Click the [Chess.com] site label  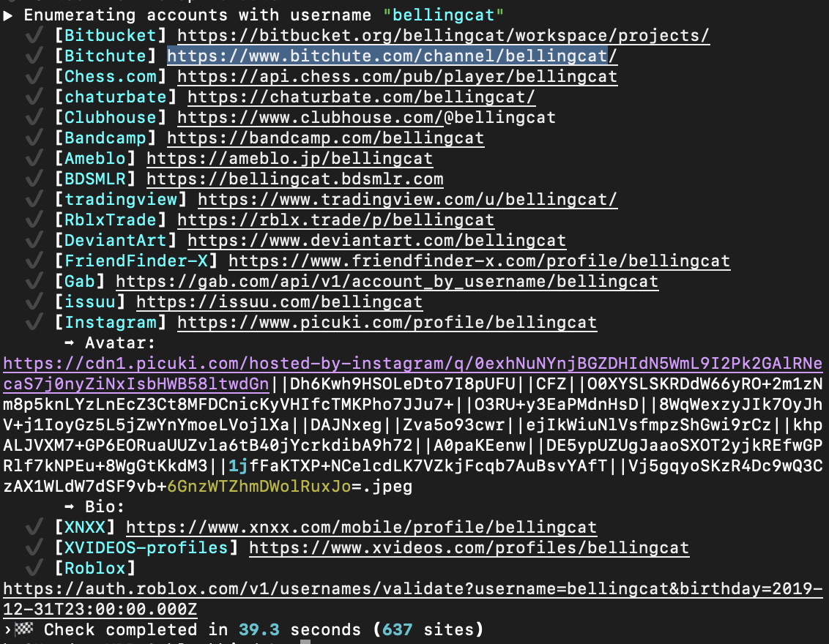coord(111,77)
